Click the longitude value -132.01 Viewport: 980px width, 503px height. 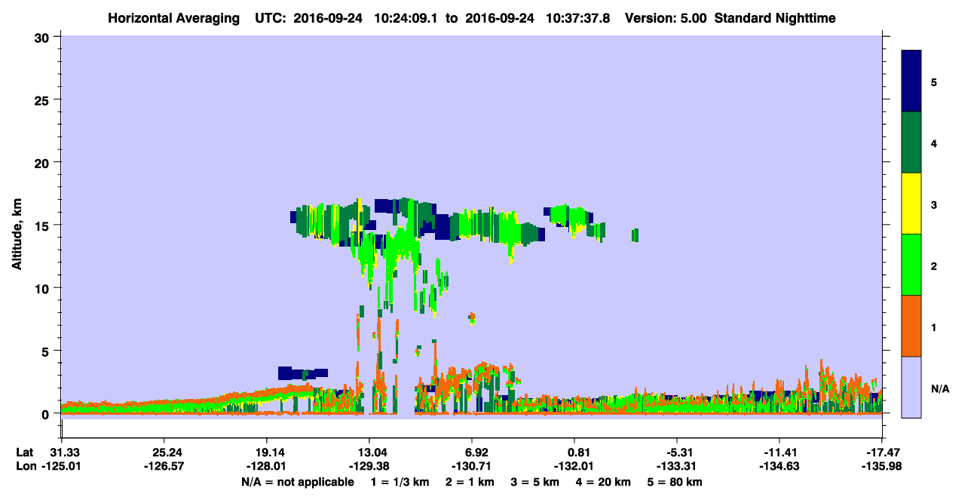click(x=574, y=467)
